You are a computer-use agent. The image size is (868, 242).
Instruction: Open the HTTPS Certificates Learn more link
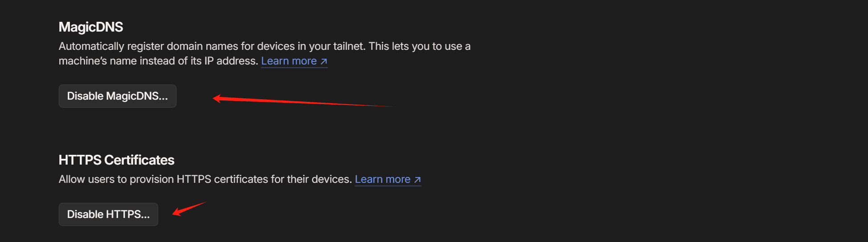pyautogui.click(x=388, y=179)
